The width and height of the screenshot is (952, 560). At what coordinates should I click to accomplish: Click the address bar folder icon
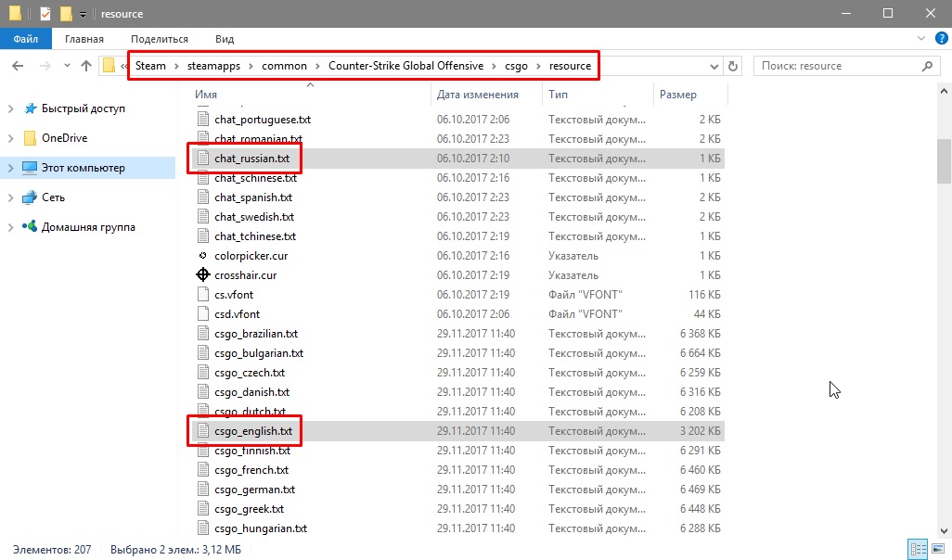pos(109,66)
